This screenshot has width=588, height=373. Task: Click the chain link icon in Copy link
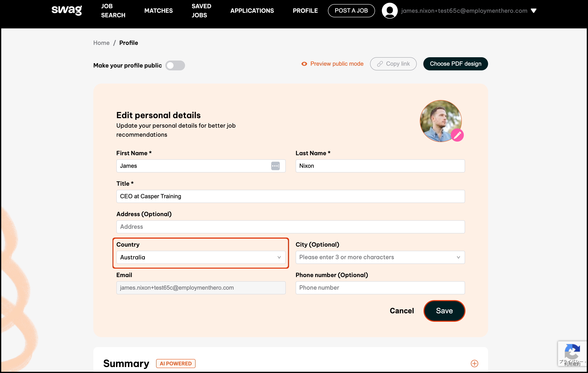click(x=380, y=64)
